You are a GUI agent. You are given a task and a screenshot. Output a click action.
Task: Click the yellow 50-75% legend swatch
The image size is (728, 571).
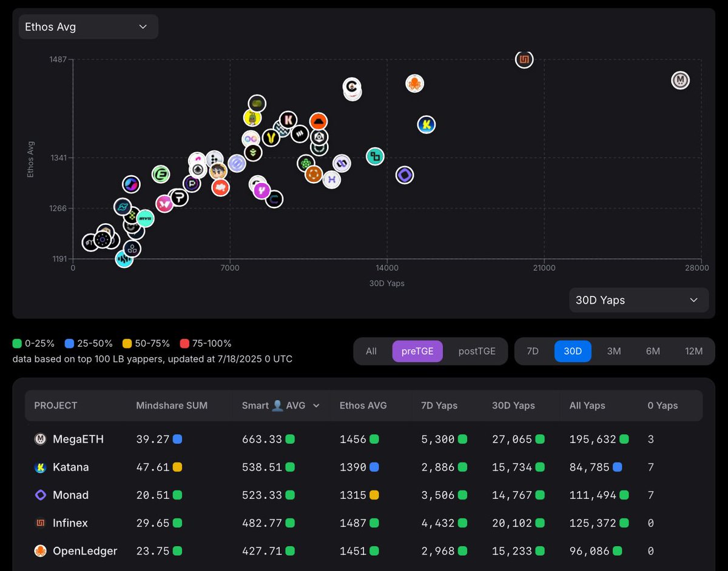(x=126, y=344)
